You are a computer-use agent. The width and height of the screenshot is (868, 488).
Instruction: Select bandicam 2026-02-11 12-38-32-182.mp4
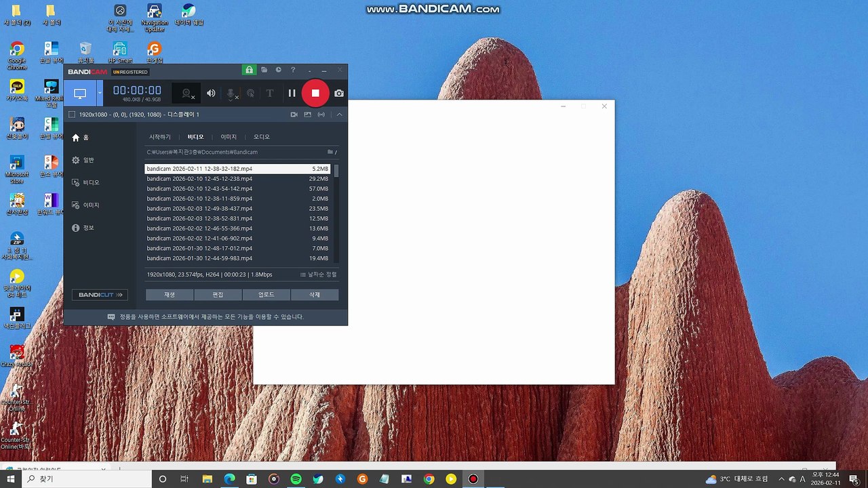[x=238, y=169]
